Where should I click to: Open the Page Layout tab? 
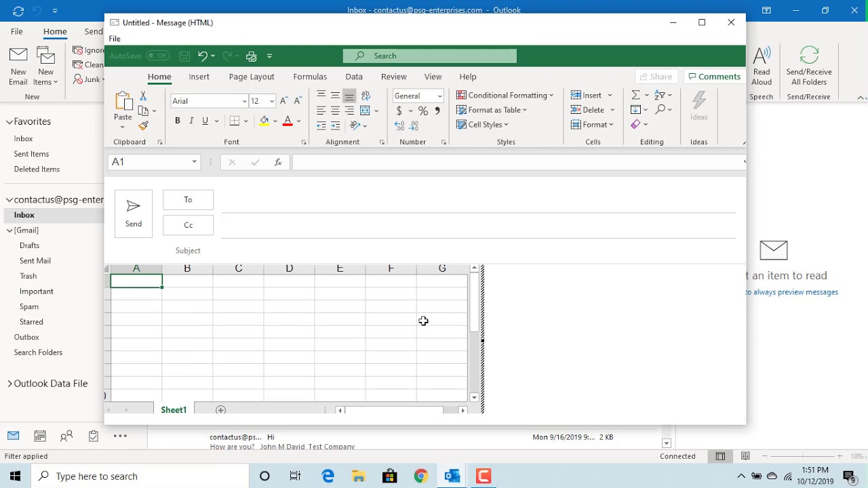252,77
